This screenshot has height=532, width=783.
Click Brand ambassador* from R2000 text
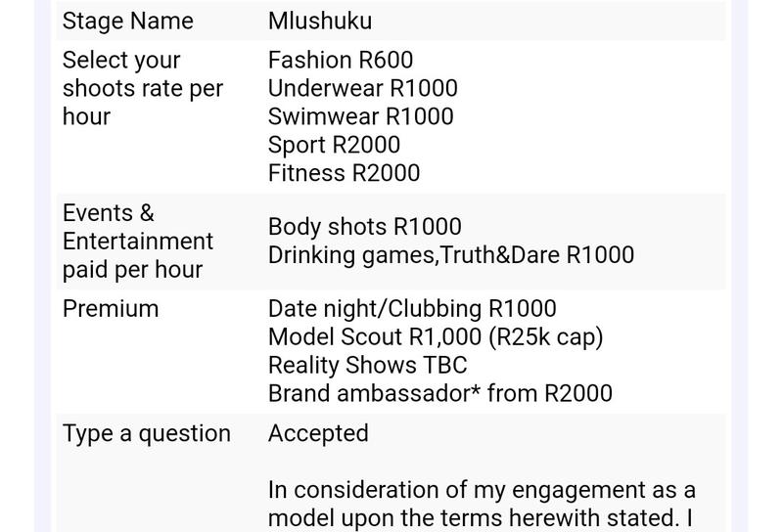(x=440, y=394)
